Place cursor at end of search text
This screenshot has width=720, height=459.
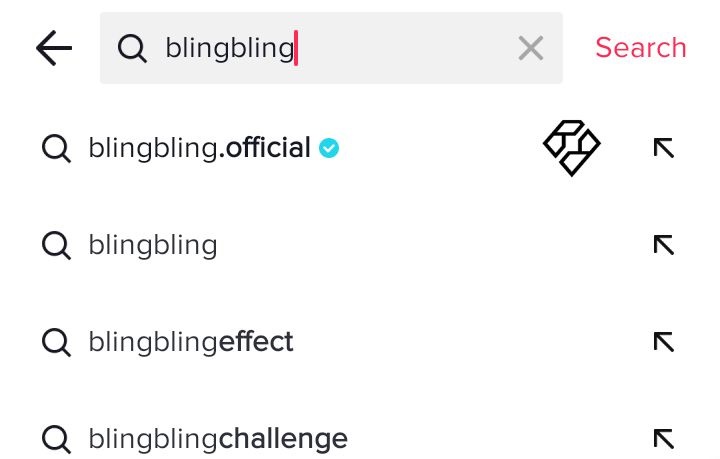pos(296,48)
